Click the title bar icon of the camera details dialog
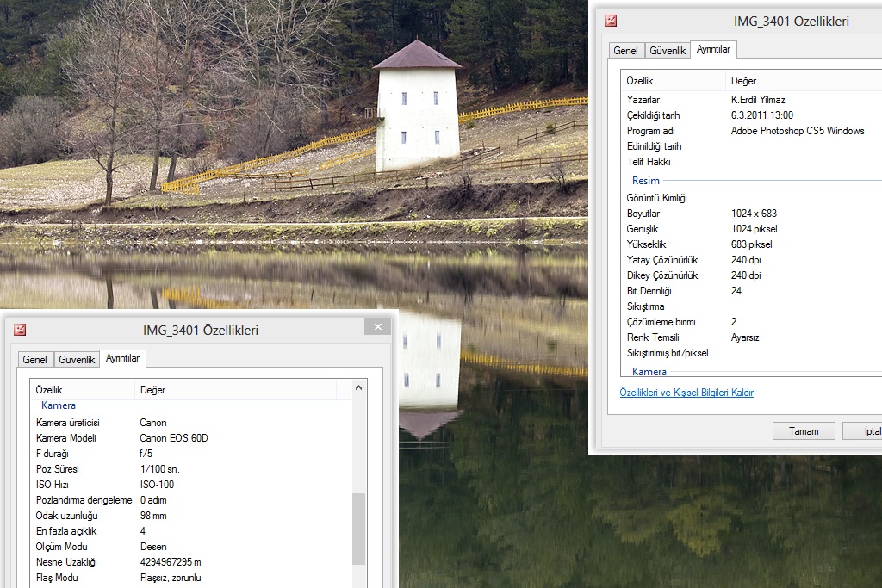This screenshot has height=588, width=882. pos(20,330)
